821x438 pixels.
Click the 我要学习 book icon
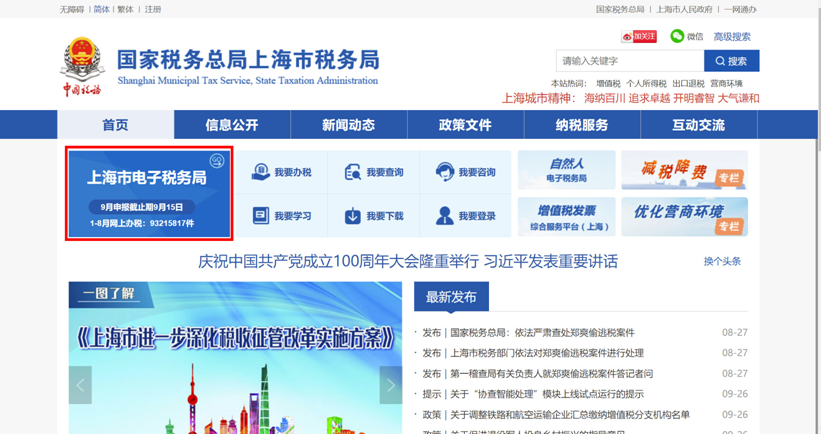[x=261, y=216]
